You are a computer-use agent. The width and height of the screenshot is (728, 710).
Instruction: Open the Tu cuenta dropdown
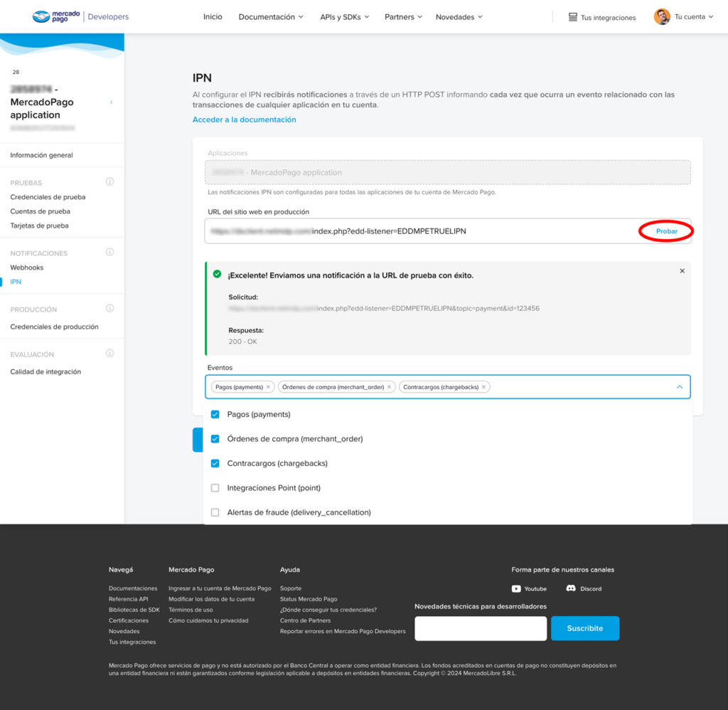[x=694, y=17]
